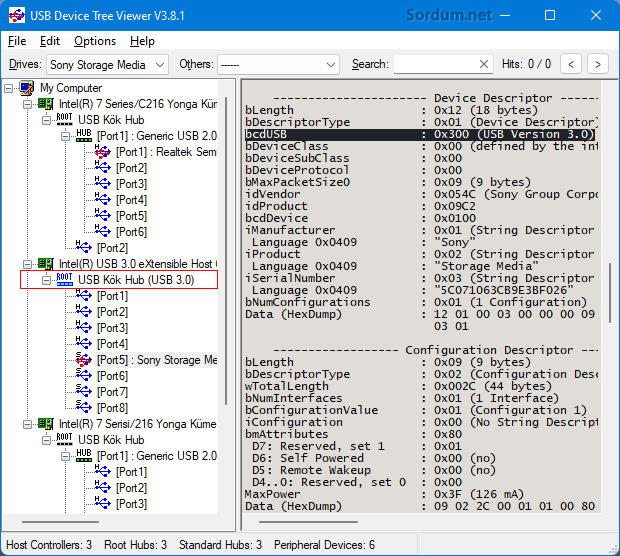Select Intel(R) USB 3.0 eXtensible Host label
The image size is (620, 556).
click(138, 264)
